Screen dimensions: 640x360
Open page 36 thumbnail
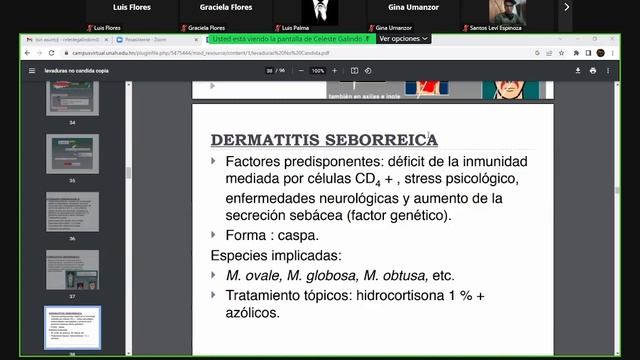point(72,212)
